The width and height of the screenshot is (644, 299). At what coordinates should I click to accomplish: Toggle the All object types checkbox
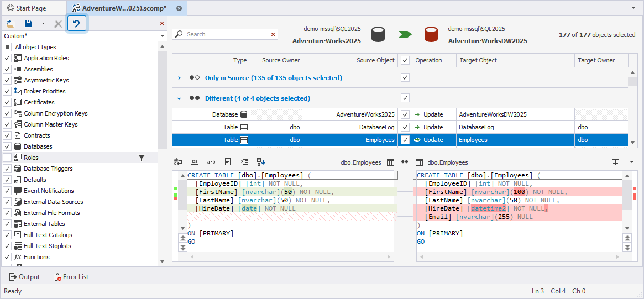pos(7,47)
